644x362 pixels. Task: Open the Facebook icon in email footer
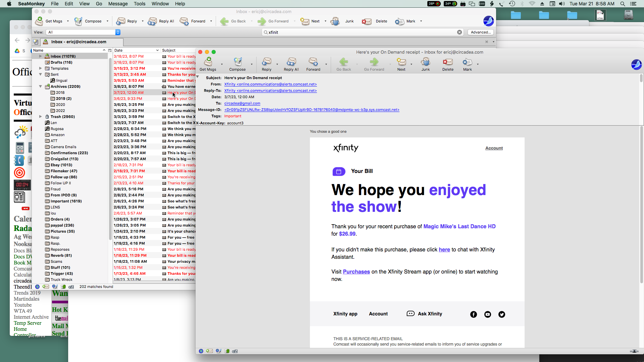click(473, 314)
